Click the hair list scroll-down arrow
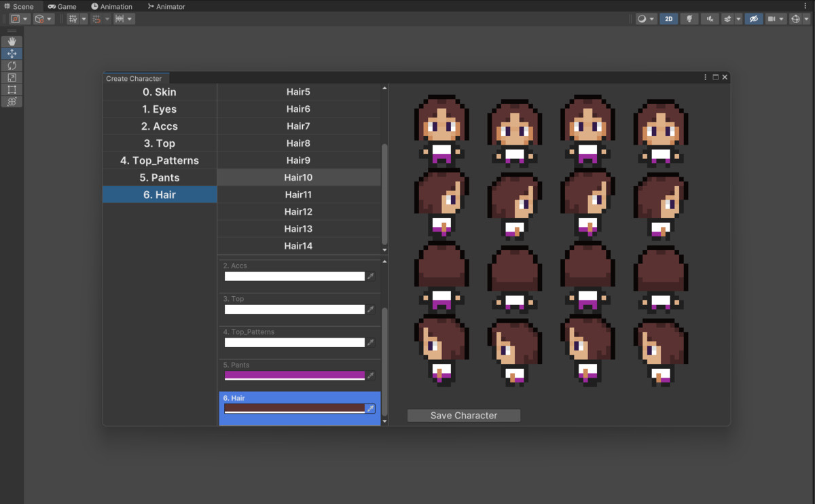The width and height of the screenshot is (815, 504). (385, 251)
